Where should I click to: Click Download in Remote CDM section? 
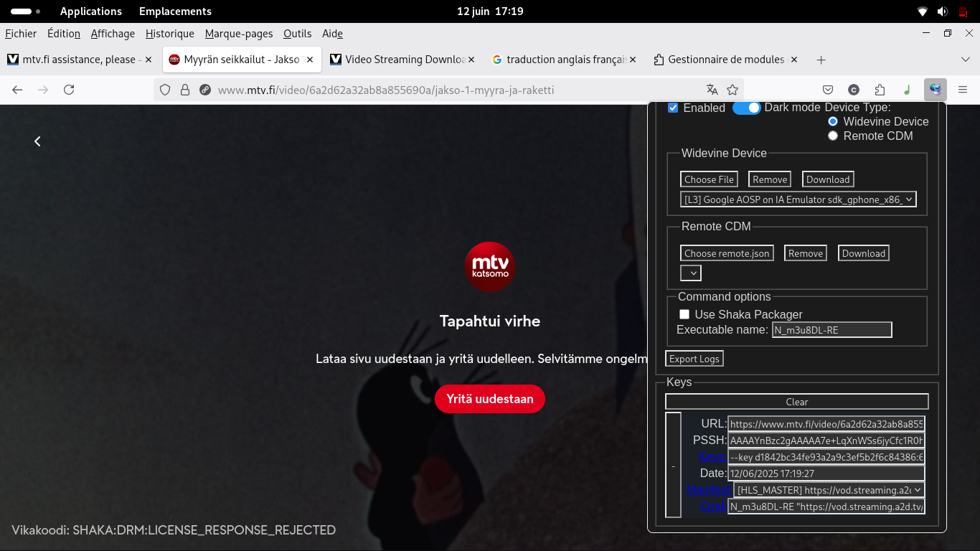coord(864,253)
